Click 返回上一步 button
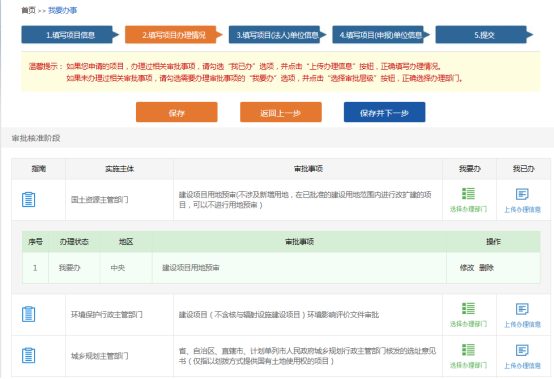The image size is (554, 379). [x=281, y=112]
